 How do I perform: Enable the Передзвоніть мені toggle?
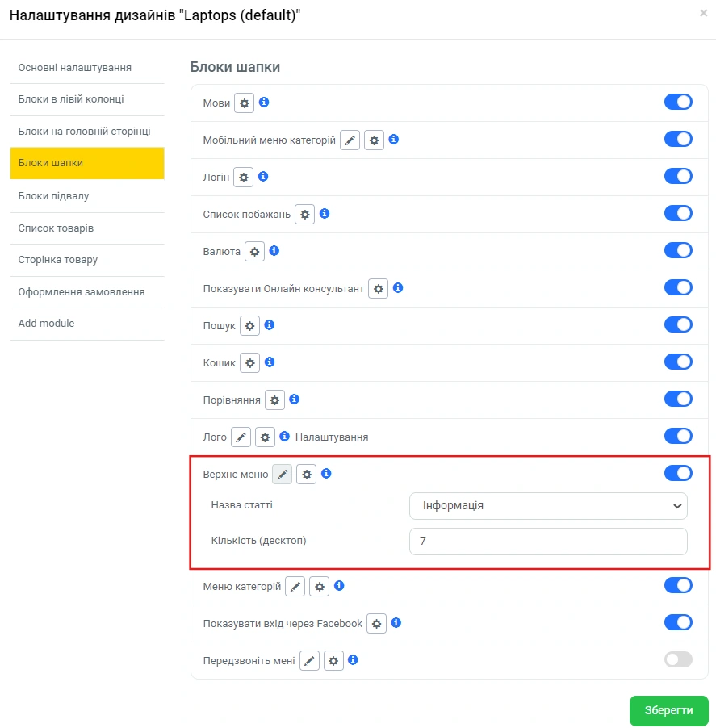coord(678,660)
